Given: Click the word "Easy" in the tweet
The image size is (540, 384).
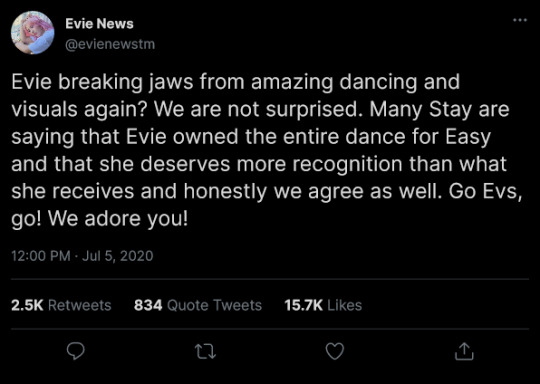Looking at the screenshot, I should pos(468,137).
